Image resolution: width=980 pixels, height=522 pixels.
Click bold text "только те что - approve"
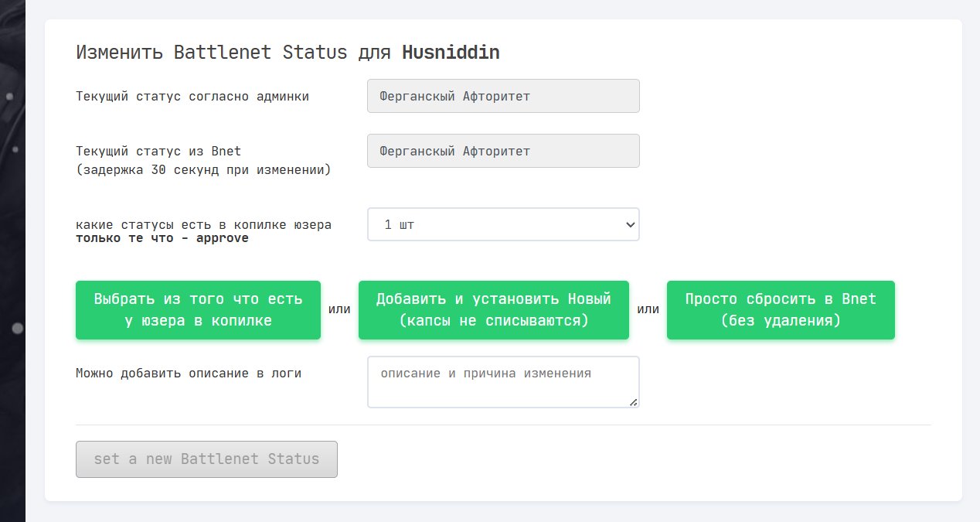[162, 238]
